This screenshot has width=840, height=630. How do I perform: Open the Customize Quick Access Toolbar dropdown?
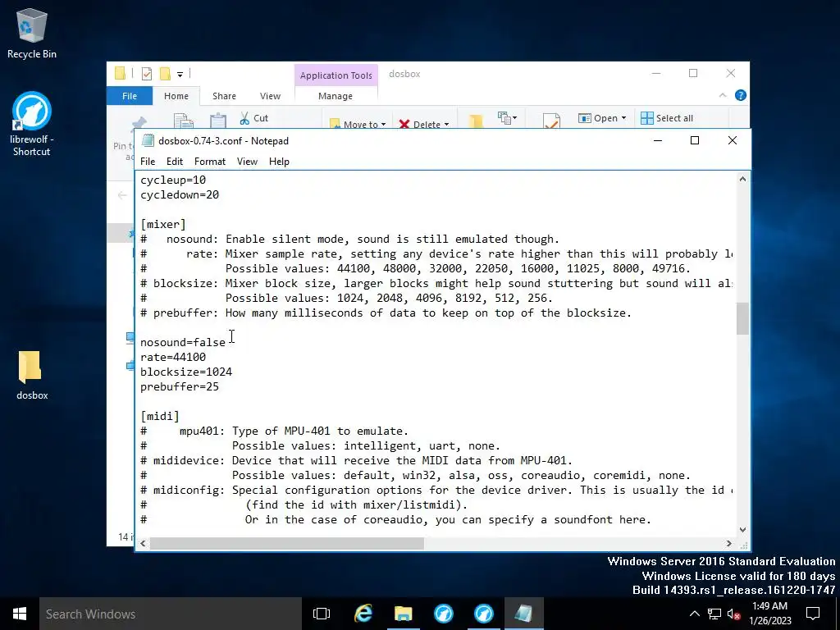pos(180,75)
